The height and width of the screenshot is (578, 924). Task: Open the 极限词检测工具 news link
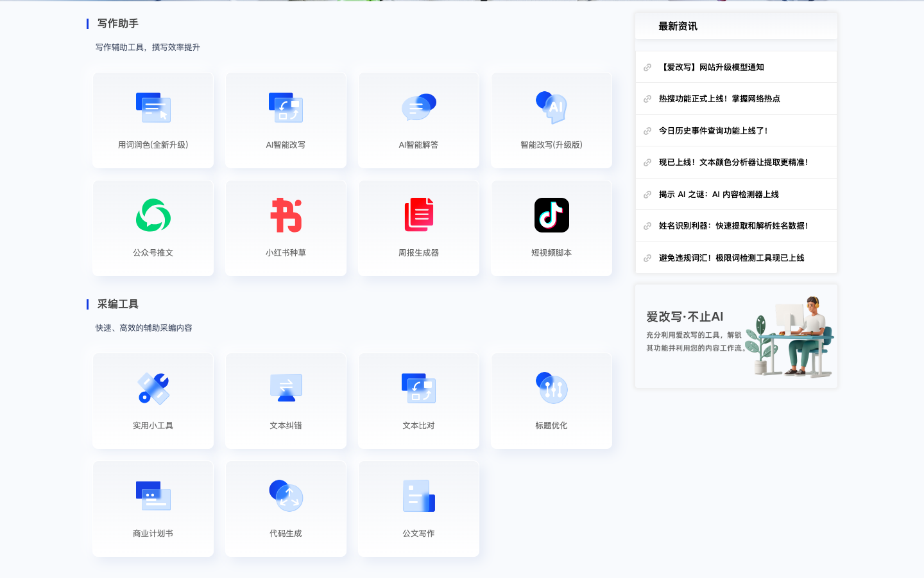pos(731,258)
